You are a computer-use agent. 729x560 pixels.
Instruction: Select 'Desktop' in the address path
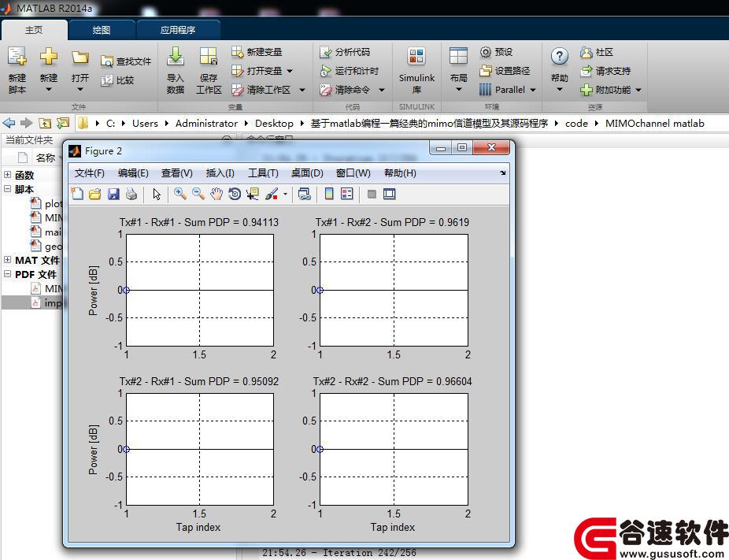point(274,123)
